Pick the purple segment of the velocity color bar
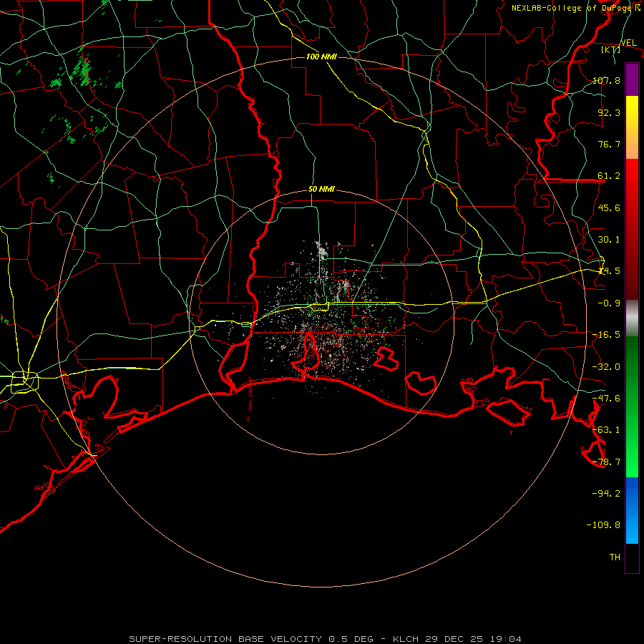Image resolution: width=644 pixels, height=644 pixels. [x=632, y=79]
